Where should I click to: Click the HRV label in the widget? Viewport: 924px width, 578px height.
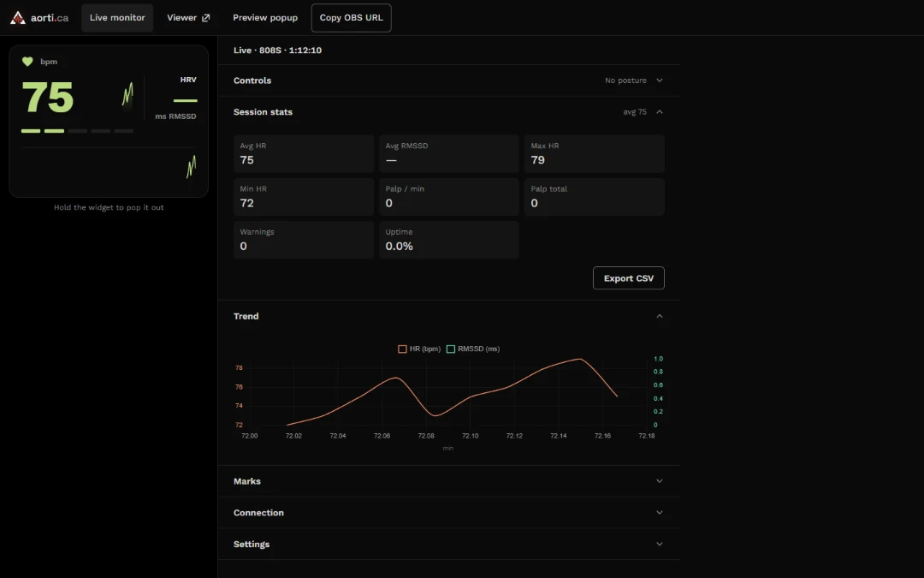[188, 80]
